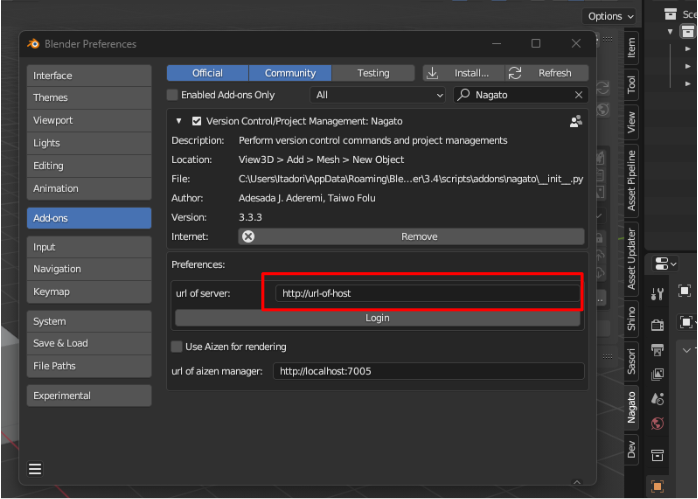
Task: Click the url of server field
Action: (427, 293)
